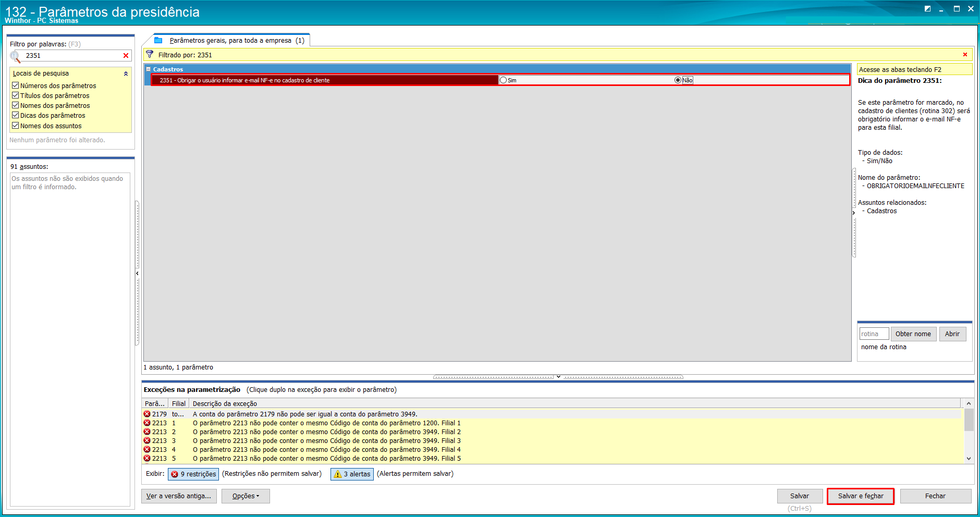Image resolution: width=980 pixels, height=517 pixels.
Task: Collapse the 'Locais de pesquisa' section
Action: coord(126,73)
